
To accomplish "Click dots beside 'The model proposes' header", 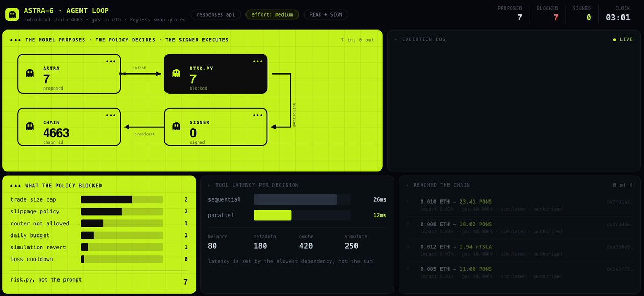I will (x=16, y=40).
